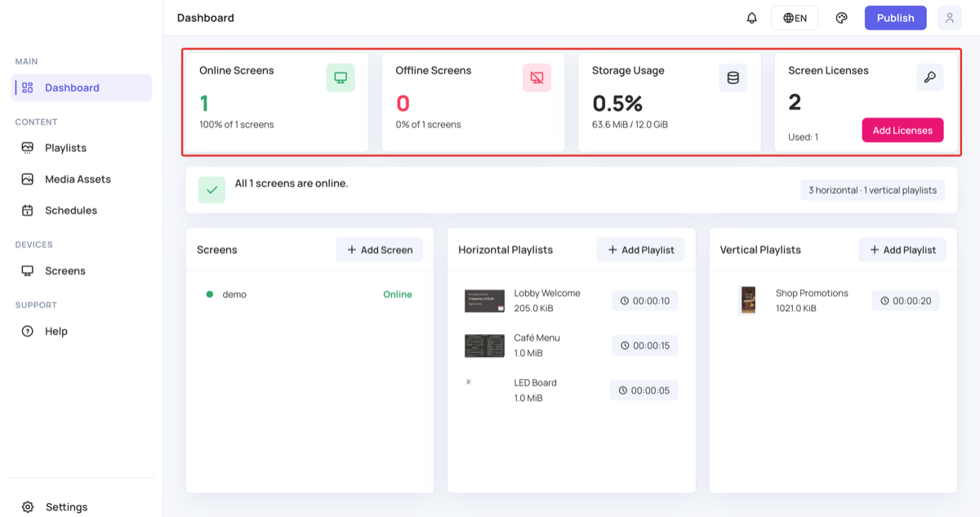This screenshot has width=980, height=517.
Task: Click the 'Used: 1' license text
Action: (803, 137)
